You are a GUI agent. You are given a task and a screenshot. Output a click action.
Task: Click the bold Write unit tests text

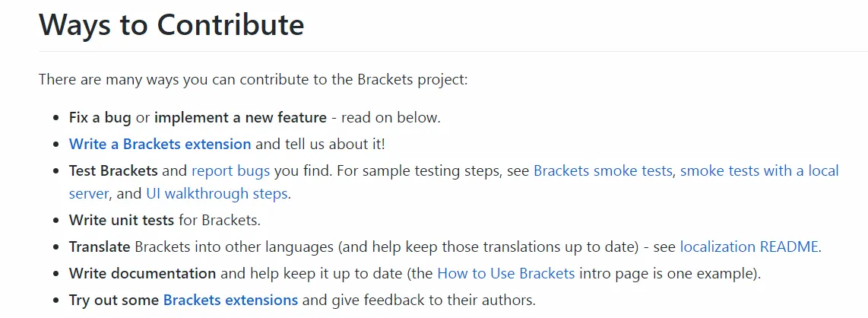click(x=122, y=220)
